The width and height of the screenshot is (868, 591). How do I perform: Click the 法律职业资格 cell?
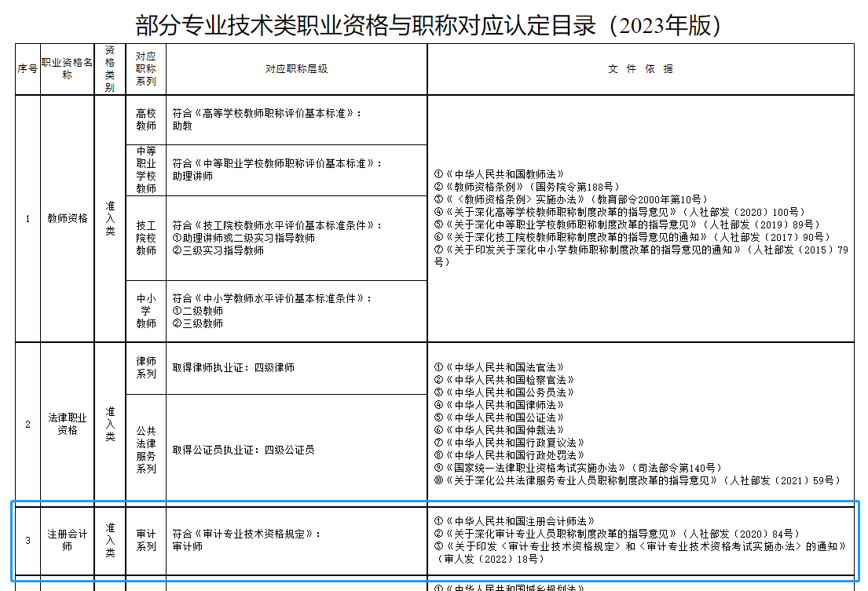67,425
